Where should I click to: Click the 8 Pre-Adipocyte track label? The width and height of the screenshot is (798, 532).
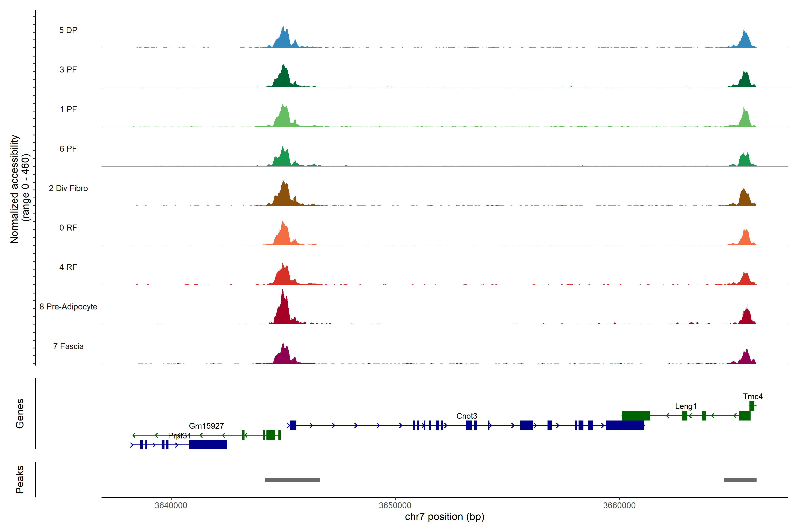(x=68, y=307)
